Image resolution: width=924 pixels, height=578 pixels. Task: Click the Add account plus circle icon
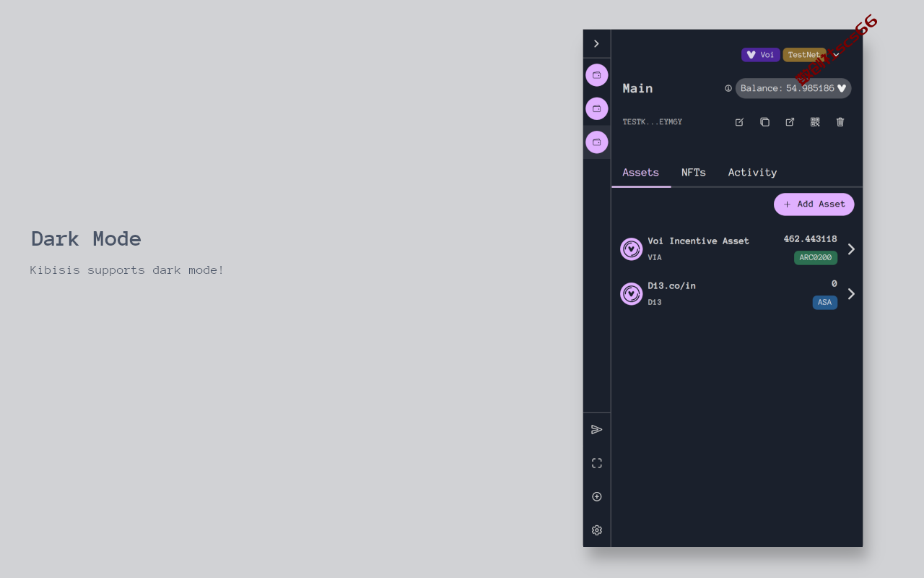click(596, 496)
